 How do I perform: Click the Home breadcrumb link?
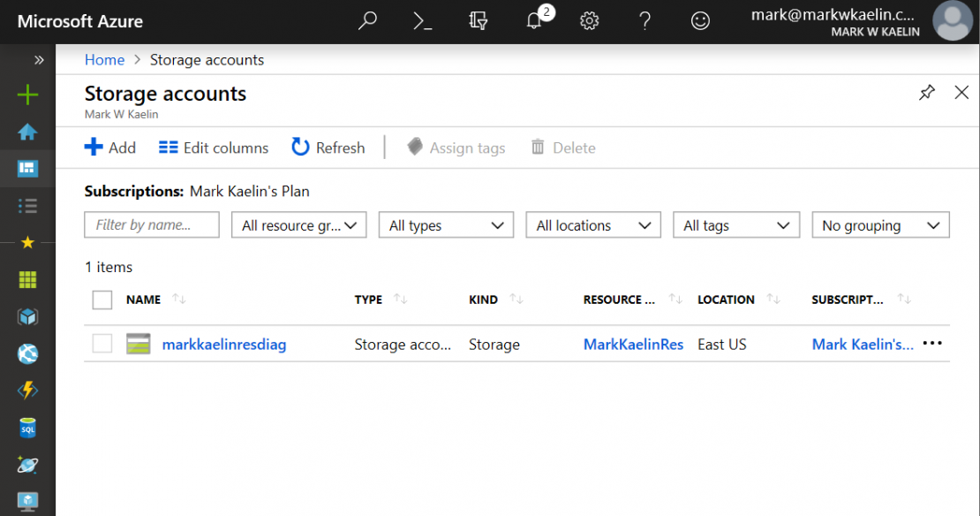point(104,60)
